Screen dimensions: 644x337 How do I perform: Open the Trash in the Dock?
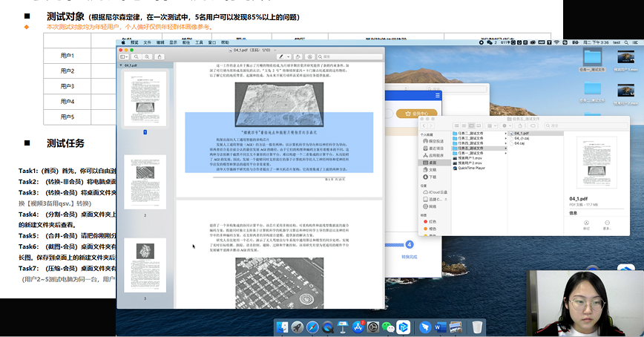coord(478,327)
